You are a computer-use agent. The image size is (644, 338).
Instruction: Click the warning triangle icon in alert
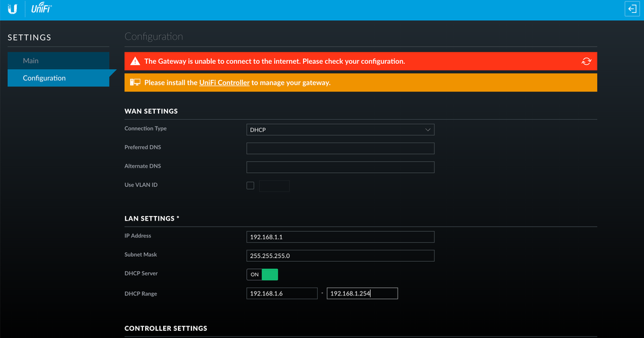[135, 61]
